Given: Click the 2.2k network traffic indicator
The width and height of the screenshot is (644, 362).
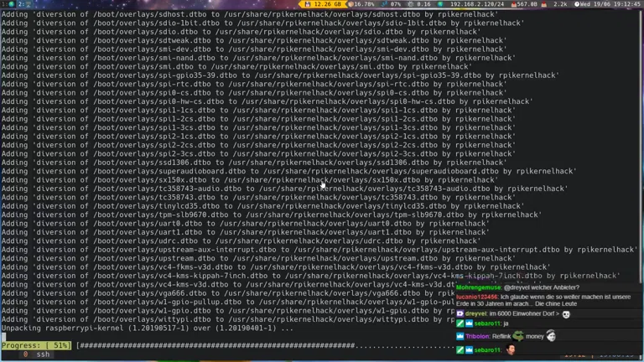Looking at the screenshot, I should (555, 4).
